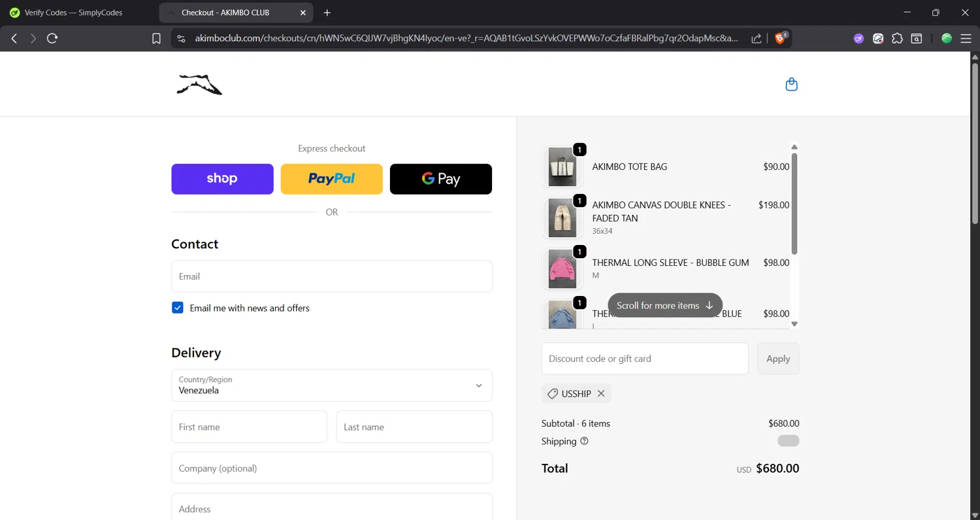Open site settings icon in address bar
Viewport: 980px width, 520px height.
[x=182, y=39]
